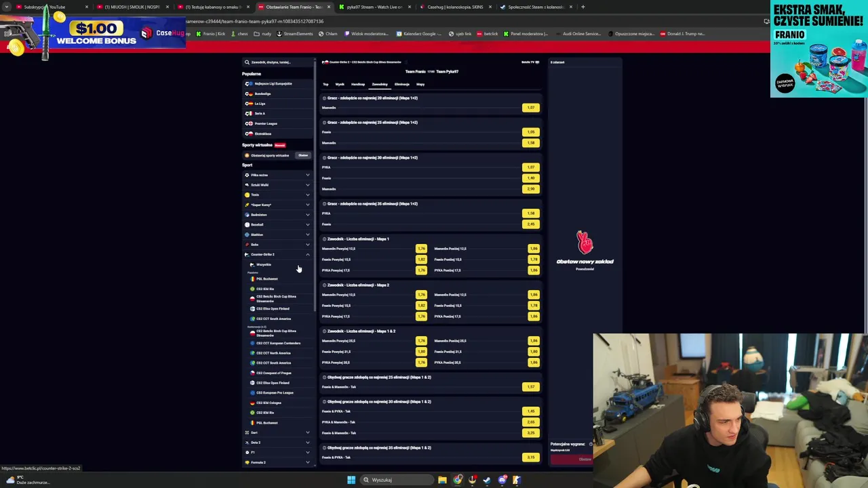Pick Franio 35 eliminations odds 2,45
Image resolution: width=868 pixels, height=488 pixels.
[531, 224]
